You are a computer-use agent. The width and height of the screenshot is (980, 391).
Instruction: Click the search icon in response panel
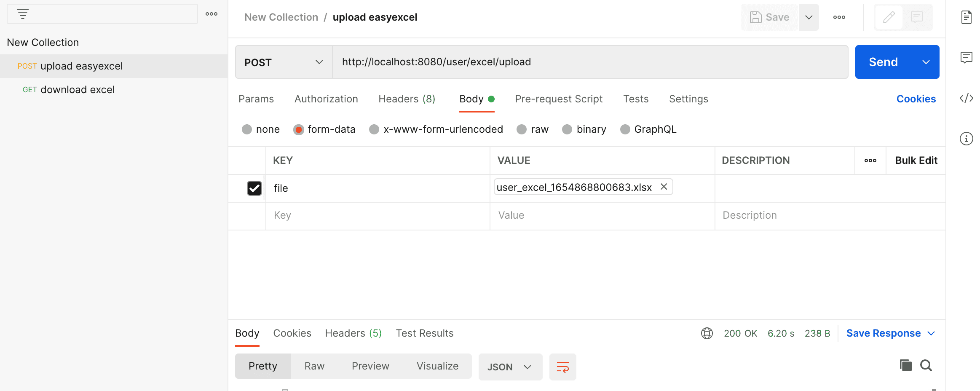pos(926,365)
